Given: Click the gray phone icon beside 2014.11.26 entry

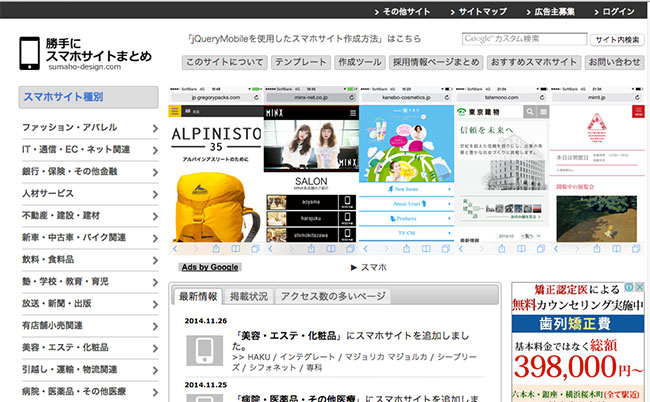Looking at the screenshot, I should 204,351.
